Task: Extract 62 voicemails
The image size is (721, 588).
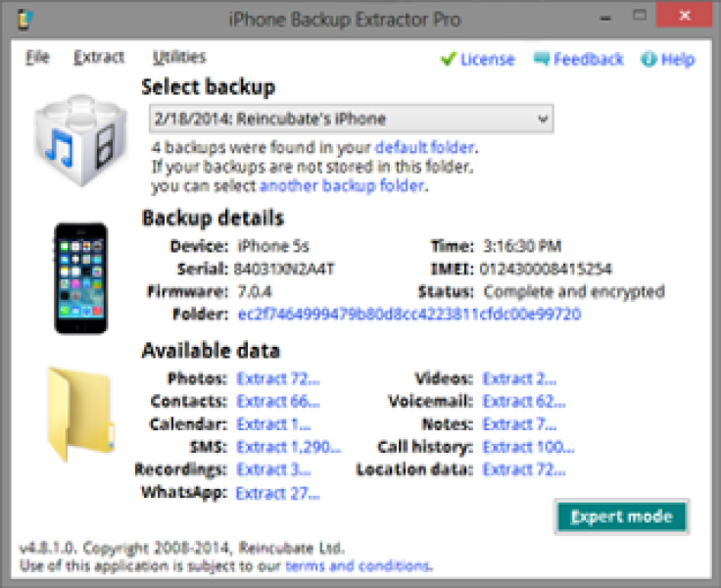Action: (x=524, y=401)
